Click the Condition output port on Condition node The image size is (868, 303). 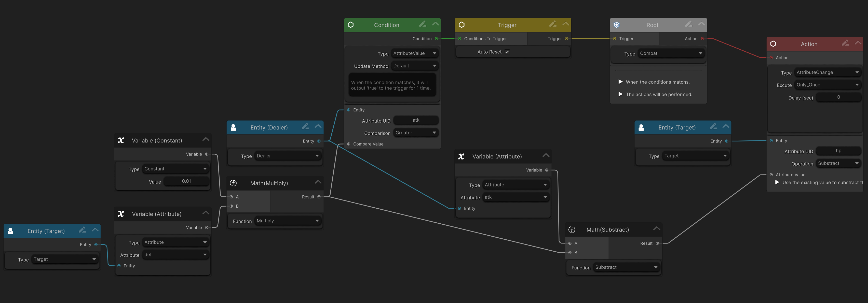[436, 39]
